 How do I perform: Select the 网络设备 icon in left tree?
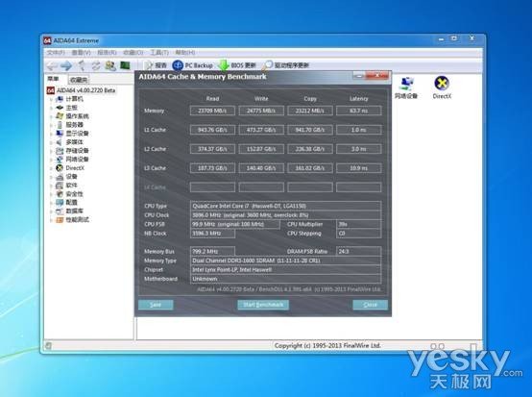[x=60, y=160]
